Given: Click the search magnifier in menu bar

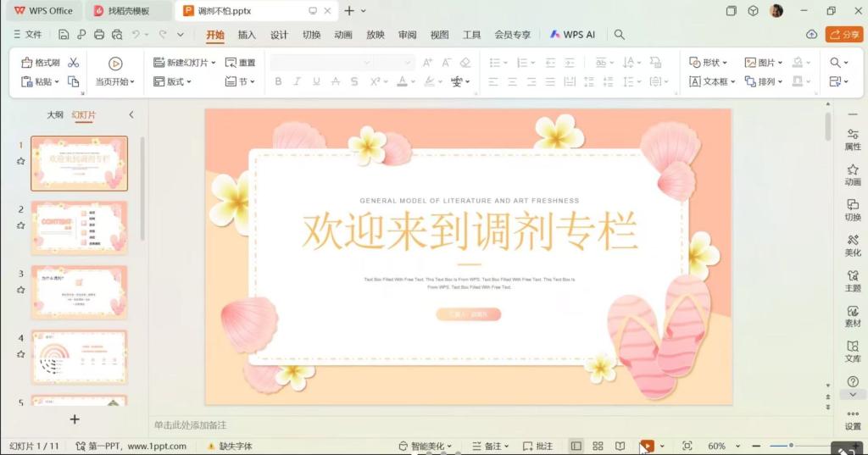Looking at the screenshot, I should 620,35.
